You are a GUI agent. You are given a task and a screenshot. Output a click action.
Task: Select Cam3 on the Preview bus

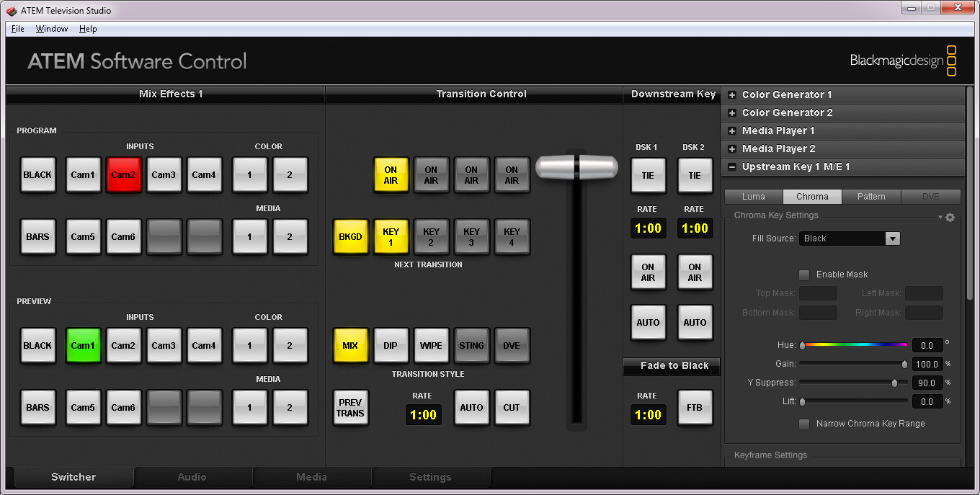point(164,346)
